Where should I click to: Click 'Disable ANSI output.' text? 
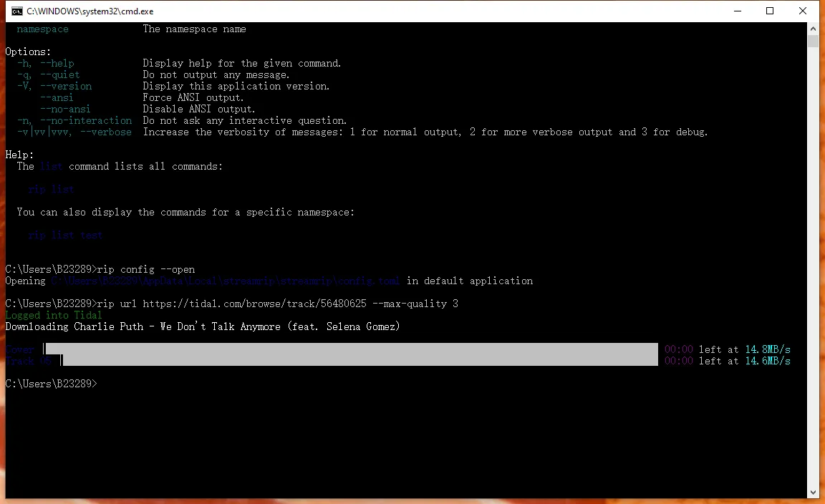199,109
